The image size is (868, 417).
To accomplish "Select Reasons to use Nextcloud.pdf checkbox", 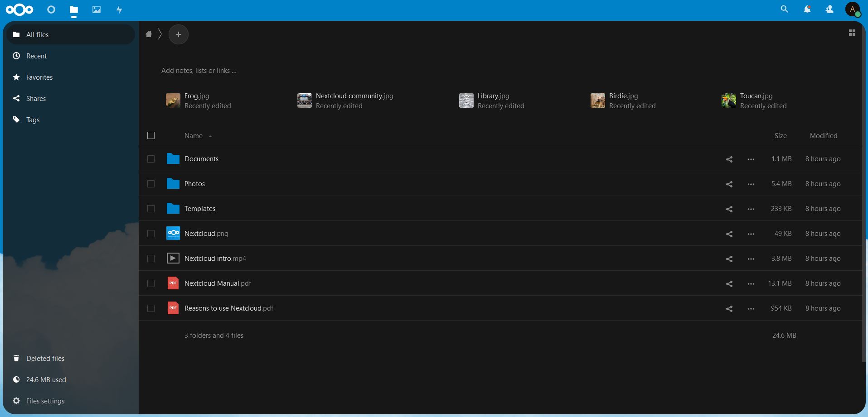I will (x=151, y=308).
